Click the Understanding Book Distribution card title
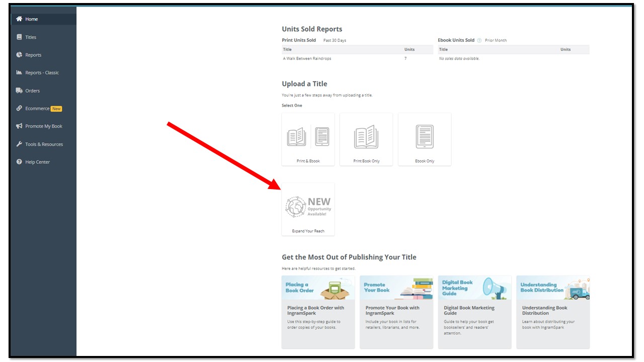The height and width of the screenshot is (362, 644). [544, 310]
